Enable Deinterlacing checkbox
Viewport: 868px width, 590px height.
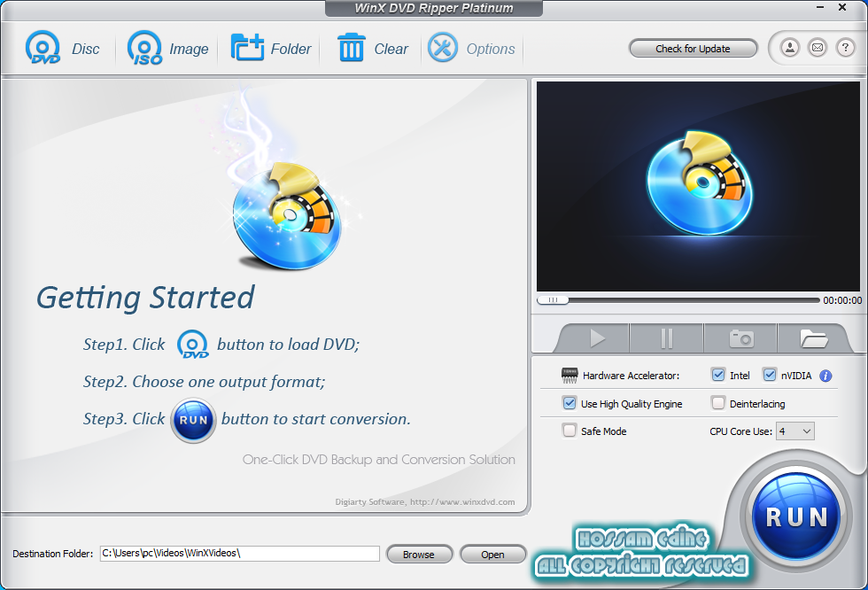(x=718, y=403)
